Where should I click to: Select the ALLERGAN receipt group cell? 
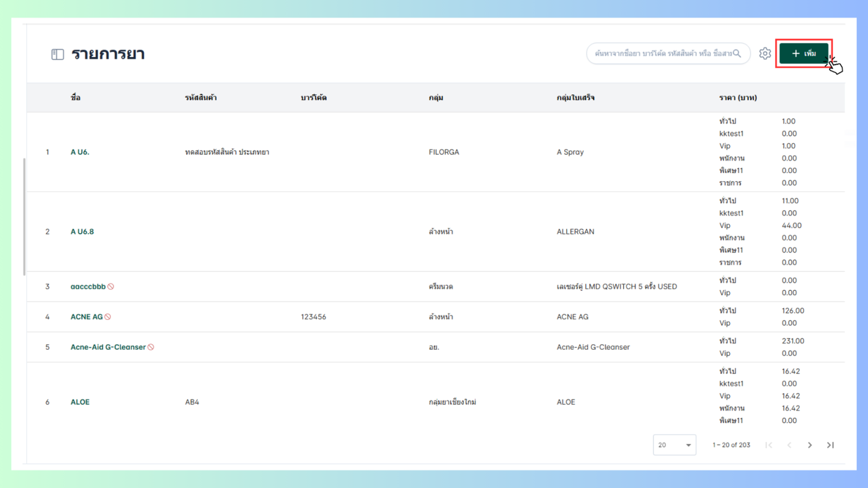click(x=575, y=232)
